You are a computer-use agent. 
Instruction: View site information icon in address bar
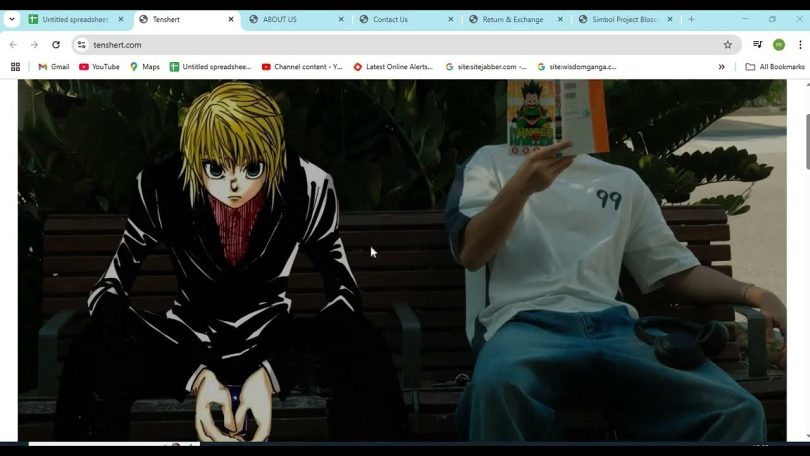click(82, 45)
